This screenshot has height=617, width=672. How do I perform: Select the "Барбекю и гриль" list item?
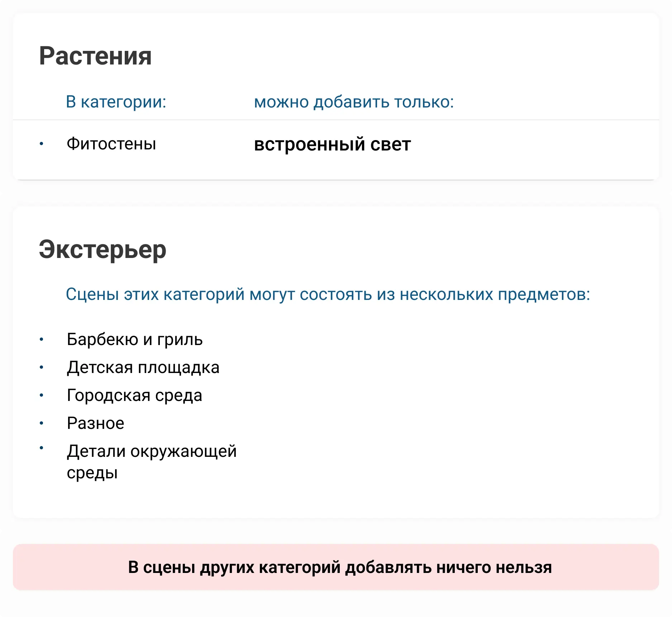pyautogui.click(x=135, y=339)
